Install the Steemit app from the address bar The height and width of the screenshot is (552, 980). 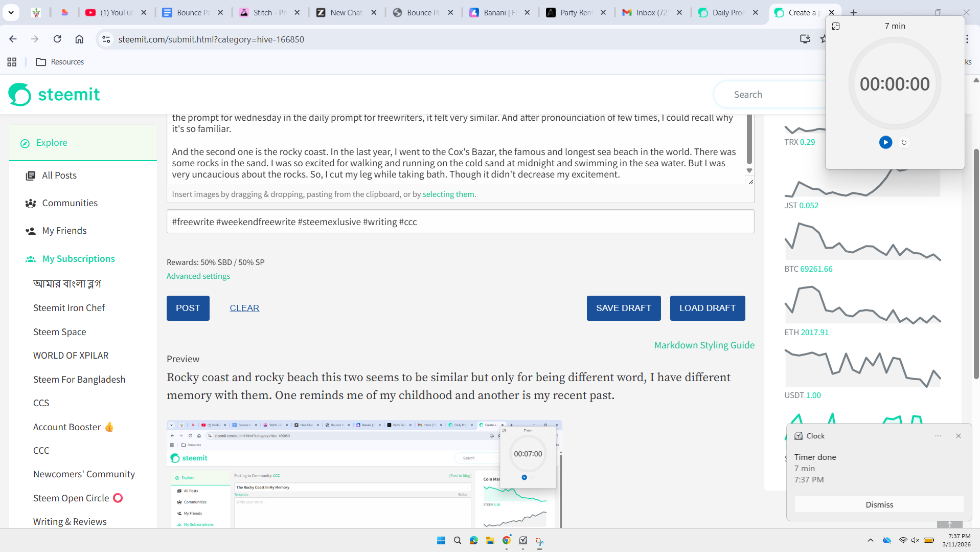tap(805, 39)
